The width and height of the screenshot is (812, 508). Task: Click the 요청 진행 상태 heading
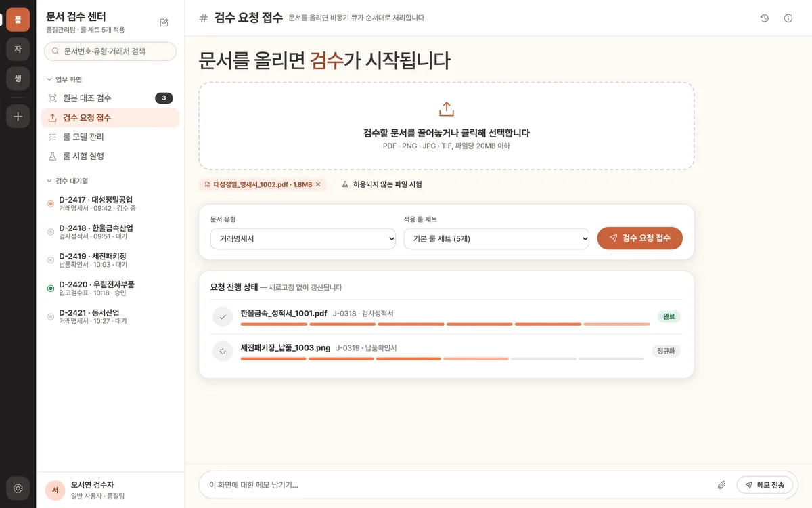pyautogui.click(x=234, y=287)
